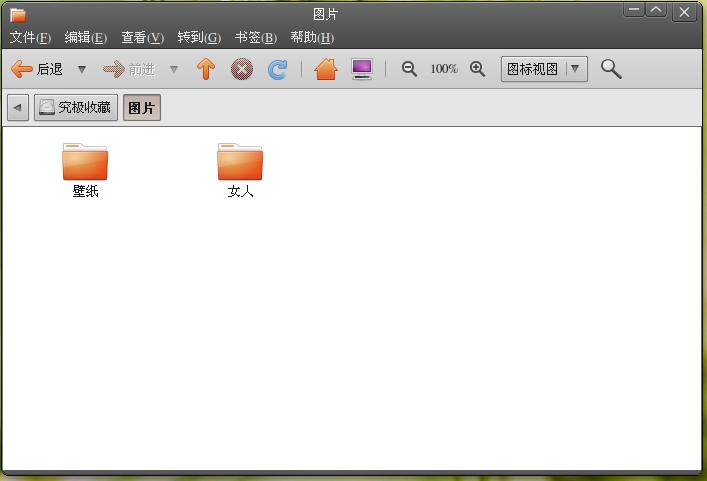Click the 壁纸 folder name label
707x481 pixels.
point(85,191)
